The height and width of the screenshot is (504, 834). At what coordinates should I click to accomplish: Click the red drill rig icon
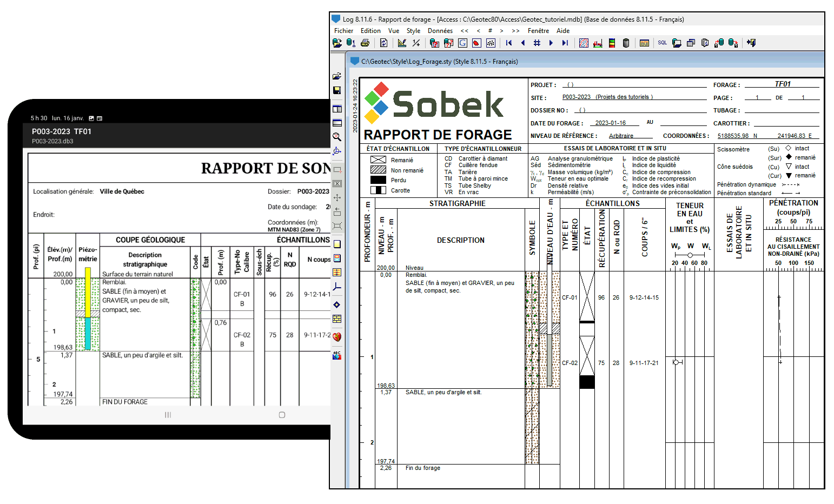[x=598, y=43]
